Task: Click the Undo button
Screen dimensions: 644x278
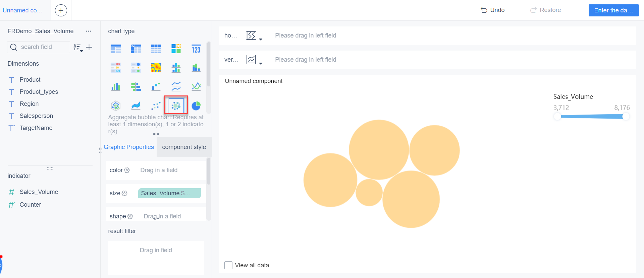Action: 493,10
